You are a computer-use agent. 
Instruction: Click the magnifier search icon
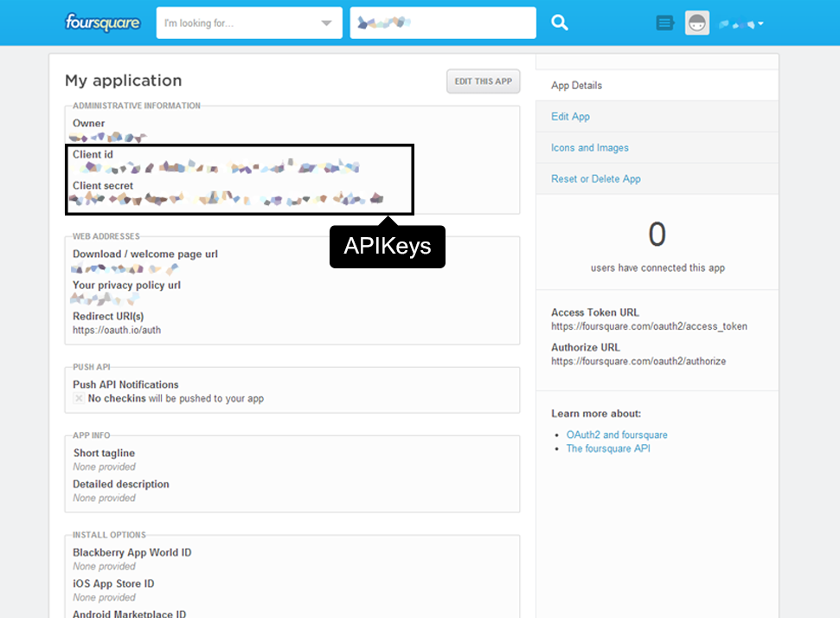pos(560,23)
